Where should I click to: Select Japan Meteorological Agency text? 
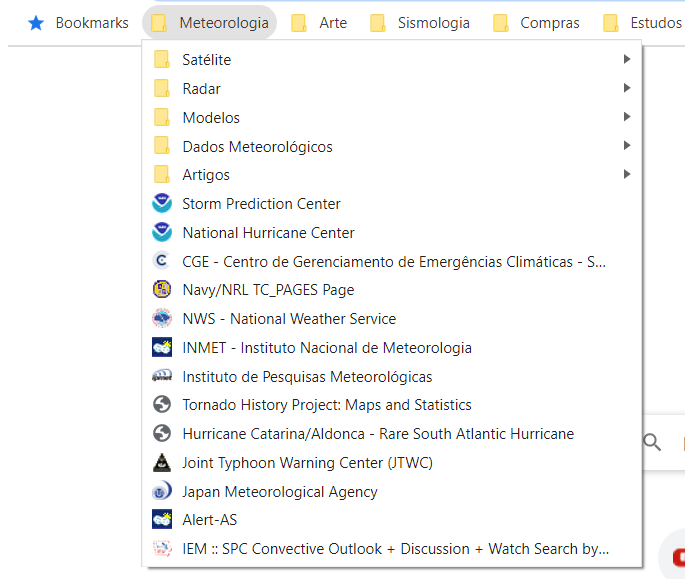pyautogui.click(x=280, y=492)
